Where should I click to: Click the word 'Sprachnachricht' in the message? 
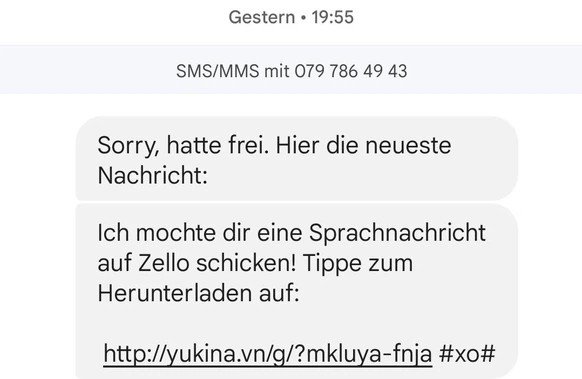point(397,233)
